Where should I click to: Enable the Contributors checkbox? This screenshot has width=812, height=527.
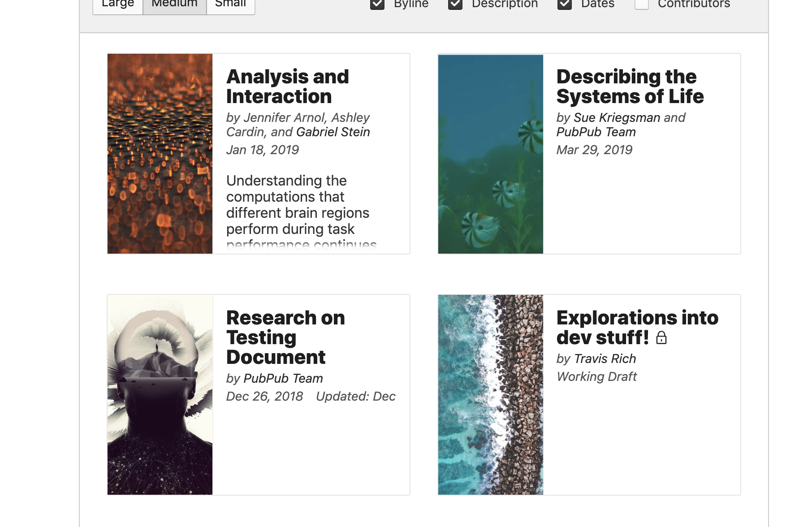642,4
